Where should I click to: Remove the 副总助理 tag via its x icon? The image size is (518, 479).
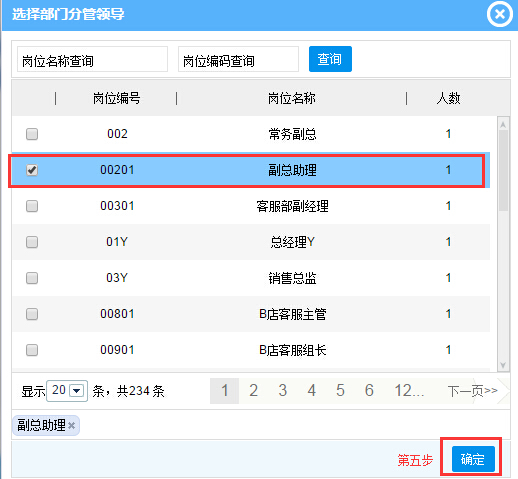71,425
